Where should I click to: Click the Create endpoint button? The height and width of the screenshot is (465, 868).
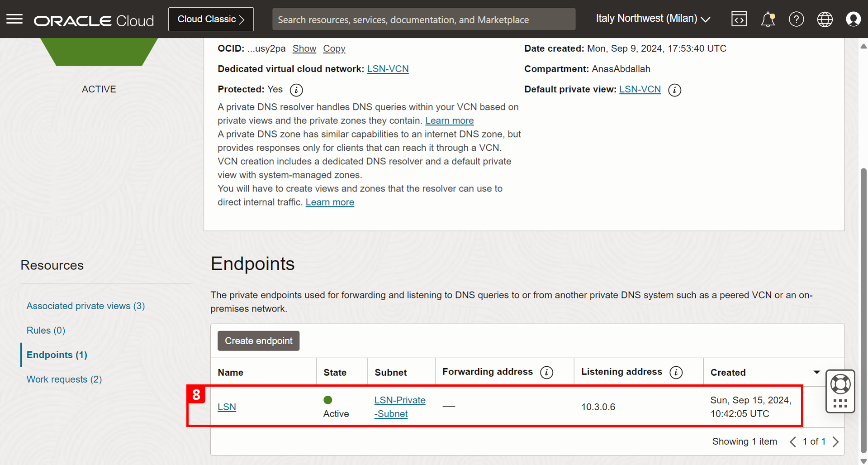(258, 340)
